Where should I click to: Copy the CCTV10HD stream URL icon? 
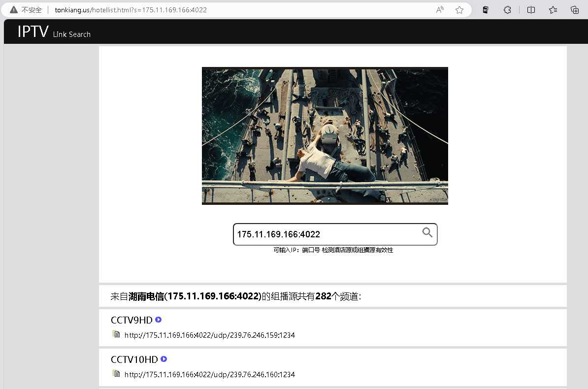coord(117,374)
